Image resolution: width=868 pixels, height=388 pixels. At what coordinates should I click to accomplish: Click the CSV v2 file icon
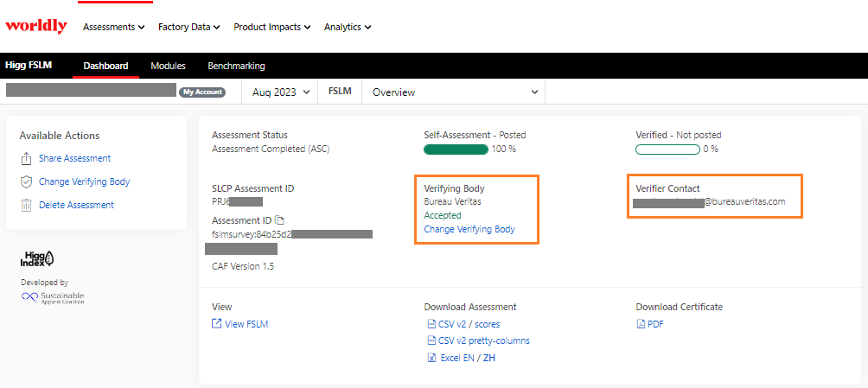point(431,324)
